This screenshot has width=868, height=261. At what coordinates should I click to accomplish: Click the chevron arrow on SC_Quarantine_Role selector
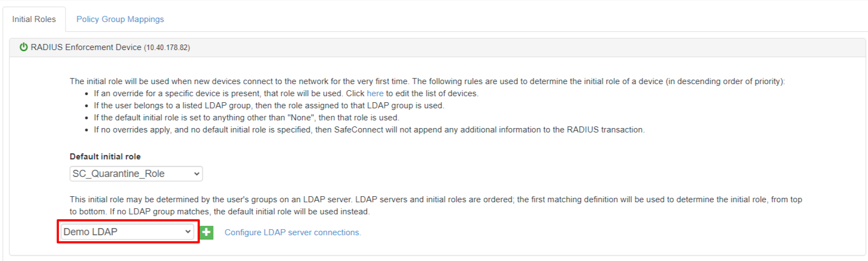[196, 174]
